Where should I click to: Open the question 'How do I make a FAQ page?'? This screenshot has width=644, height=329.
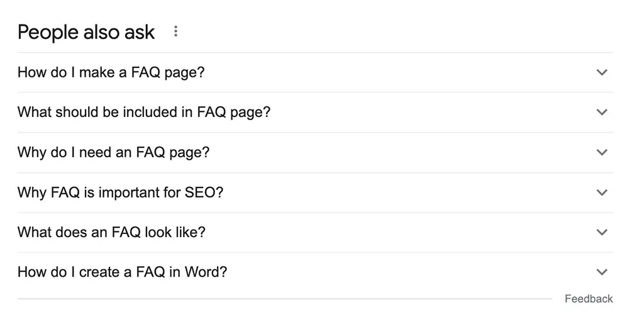point(111,72)
